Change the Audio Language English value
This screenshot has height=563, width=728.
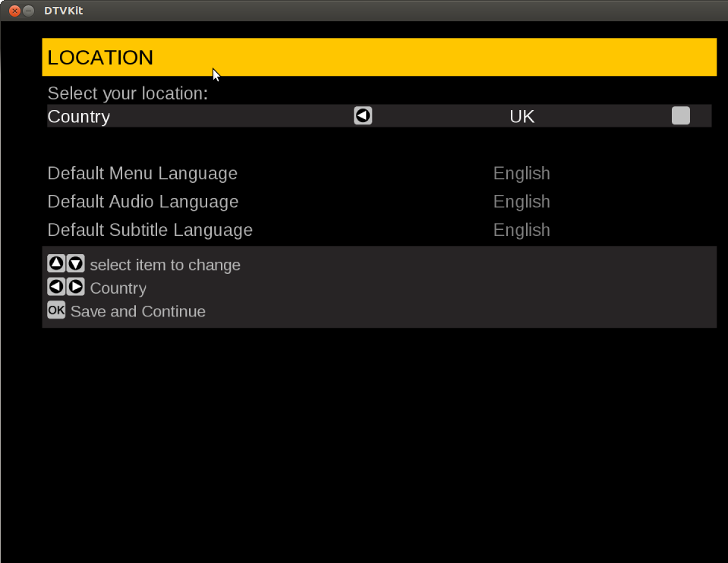pyautogui.click(x=522, y=202)
